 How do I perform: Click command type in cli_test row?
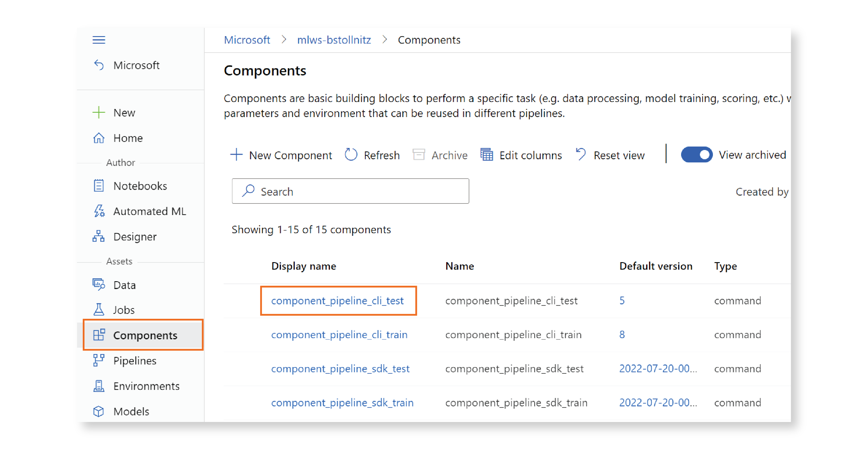738,300
